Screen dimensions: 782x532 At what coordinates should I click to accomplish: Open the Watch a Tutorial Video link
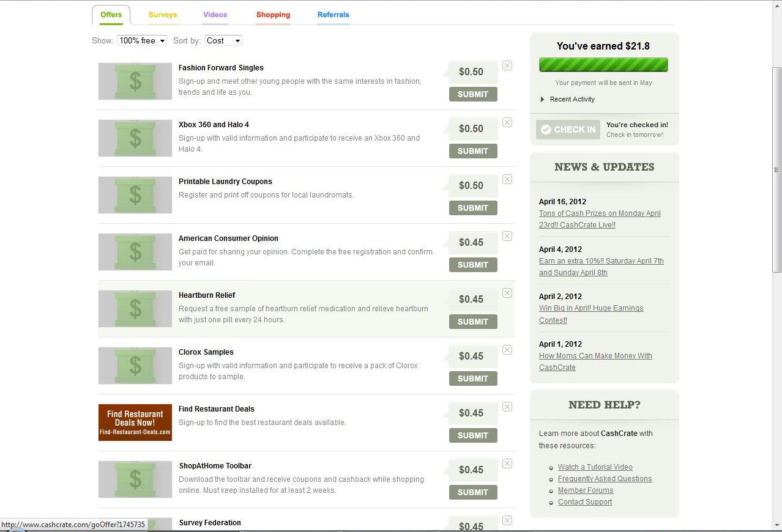tap(595, 467)
